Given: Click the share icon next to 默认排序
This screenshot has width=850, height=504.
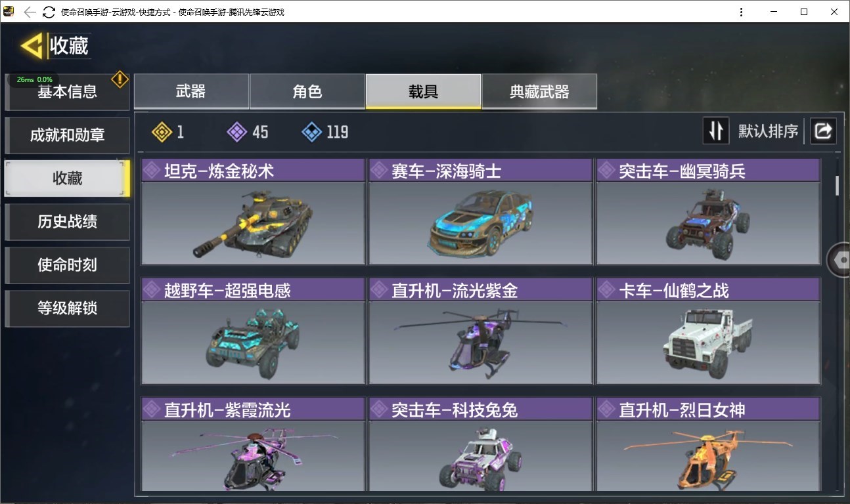Looking at the screenshot, I should [x=823, y=131].
